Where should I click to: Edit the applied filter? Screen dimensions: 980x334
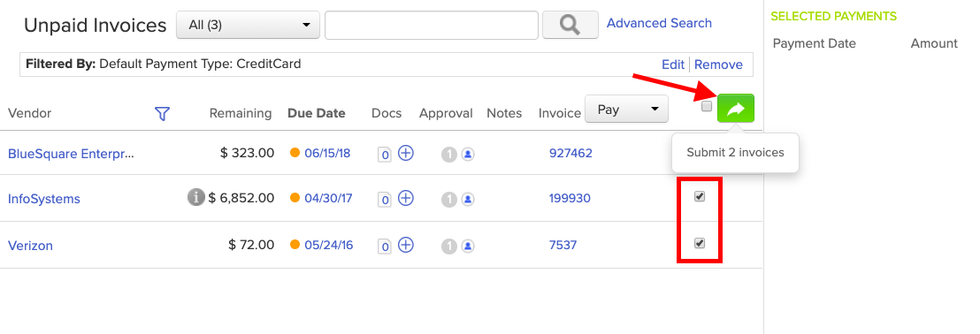(673, 65)
